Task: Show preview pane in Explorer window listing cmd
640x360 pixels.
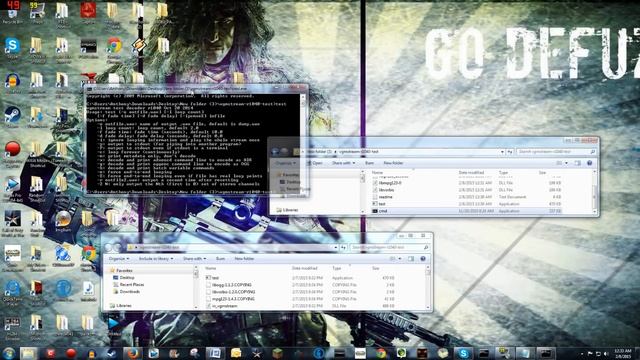Action: coord(578,163)
